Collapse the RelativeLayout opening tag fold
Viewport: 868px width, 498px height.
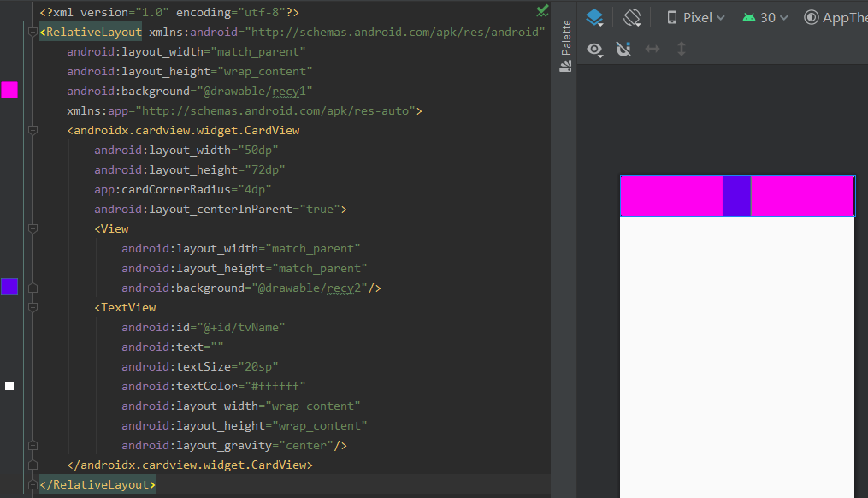(x=32, y=33)
